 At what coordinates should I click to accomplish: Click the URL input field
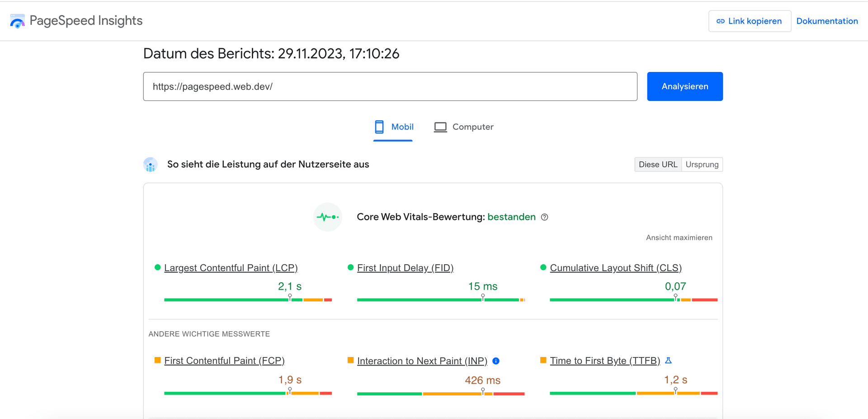click(390, 86)
